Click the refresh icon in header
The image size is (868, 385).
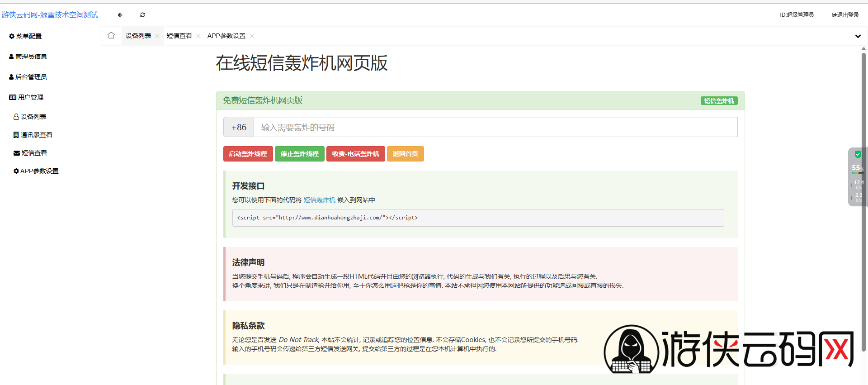point(142,15)
